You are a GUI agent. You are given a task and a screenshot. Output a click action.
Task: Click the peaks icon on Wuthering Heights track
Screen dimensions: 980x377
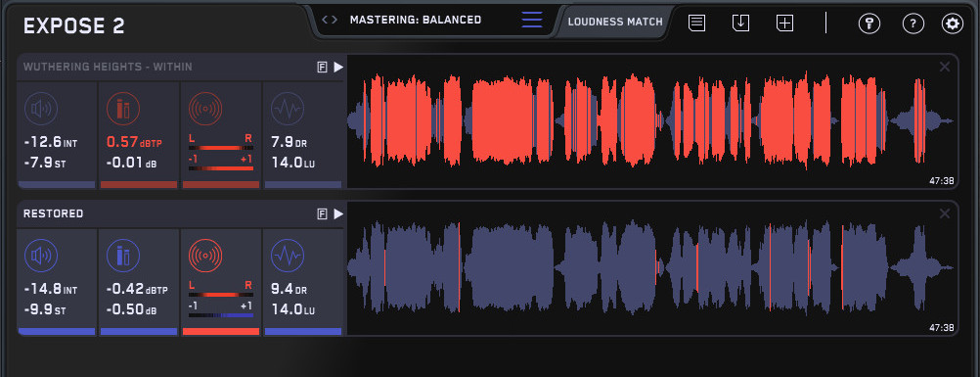click(123, 109)
